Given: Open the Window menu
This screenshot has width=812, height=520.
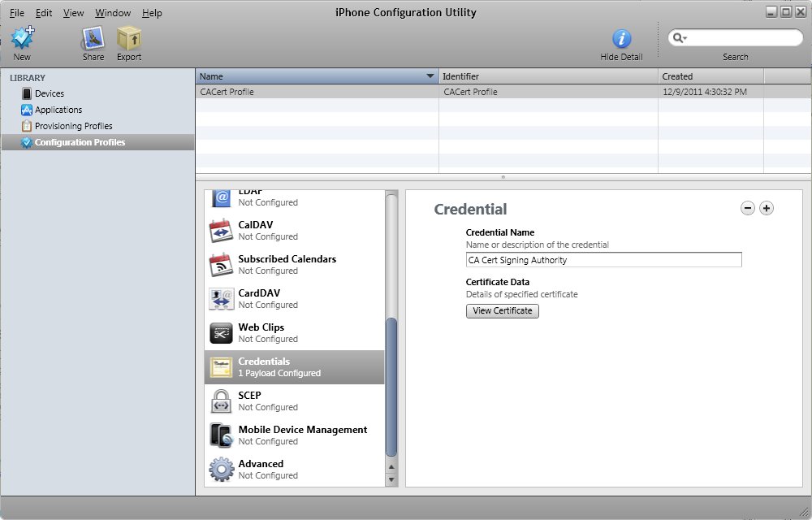Looking at the screenshot, I should coord(113,13).
